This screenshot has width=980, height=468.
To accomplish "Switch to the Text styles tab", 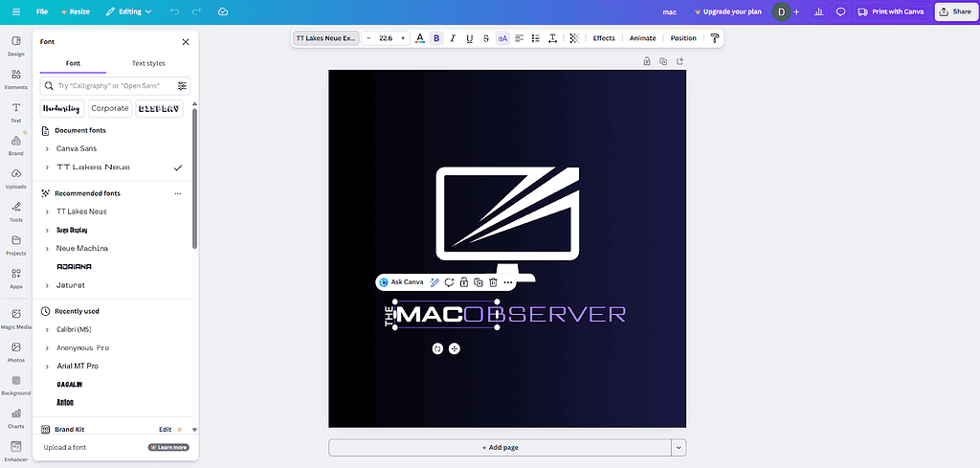I will click(148, 63).
